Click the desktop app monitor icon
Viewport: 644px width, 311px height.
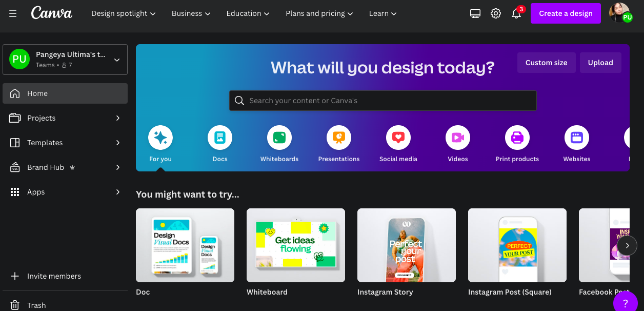[x=475, y=14]
